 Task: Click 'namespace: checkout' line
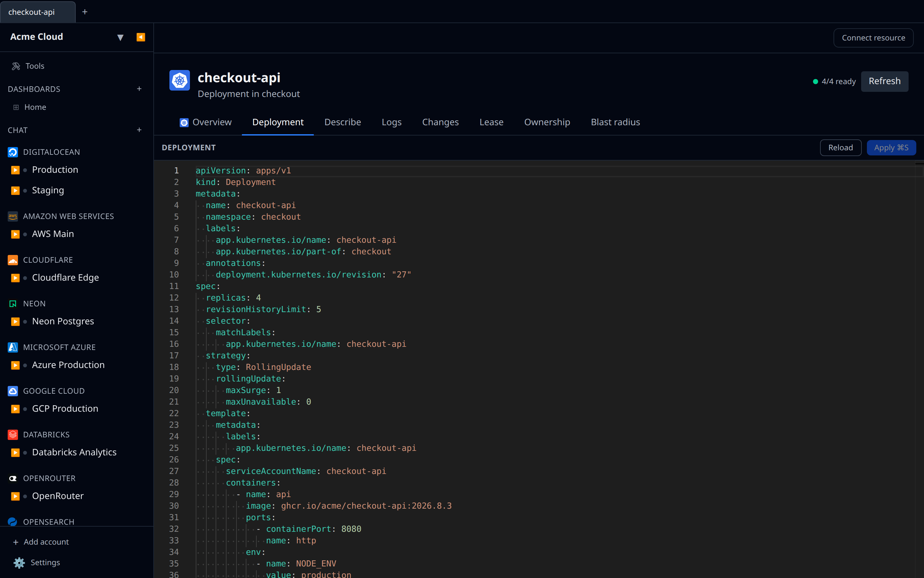[x=253, y=217]
